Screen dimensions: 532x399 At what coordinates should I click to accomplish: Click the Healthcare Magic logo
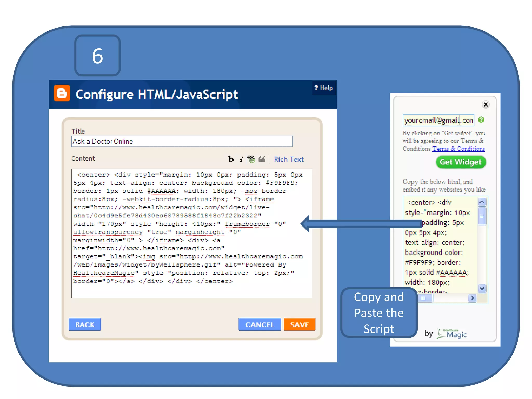click(451, 334)
